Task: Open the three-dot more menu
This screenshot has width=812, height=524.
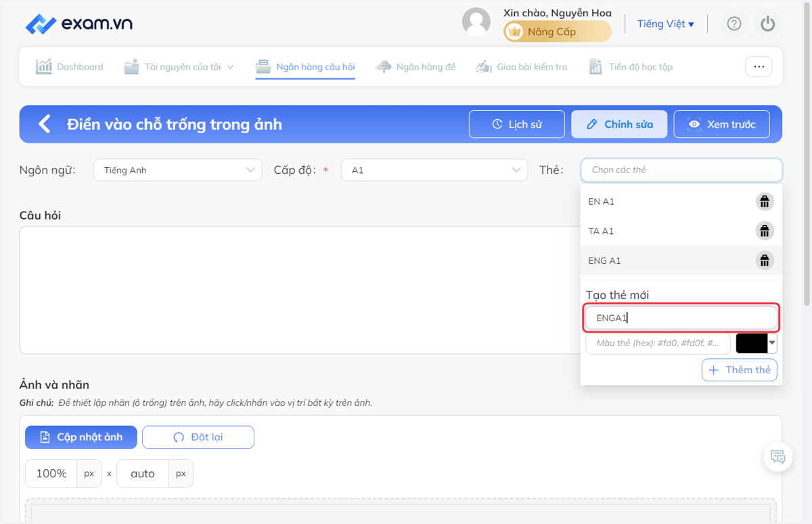Action: coord(759,66)
